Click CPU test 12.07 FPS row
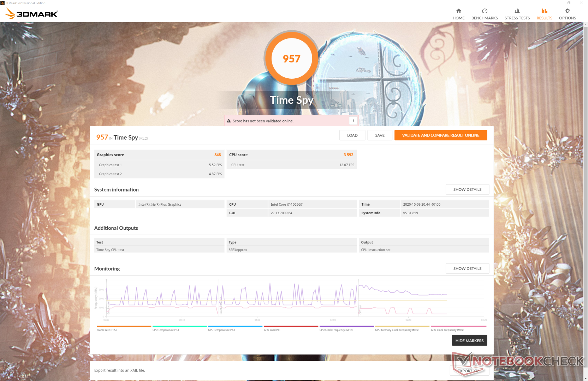Screen dimensions: 588x381 (x=292, y=165)
